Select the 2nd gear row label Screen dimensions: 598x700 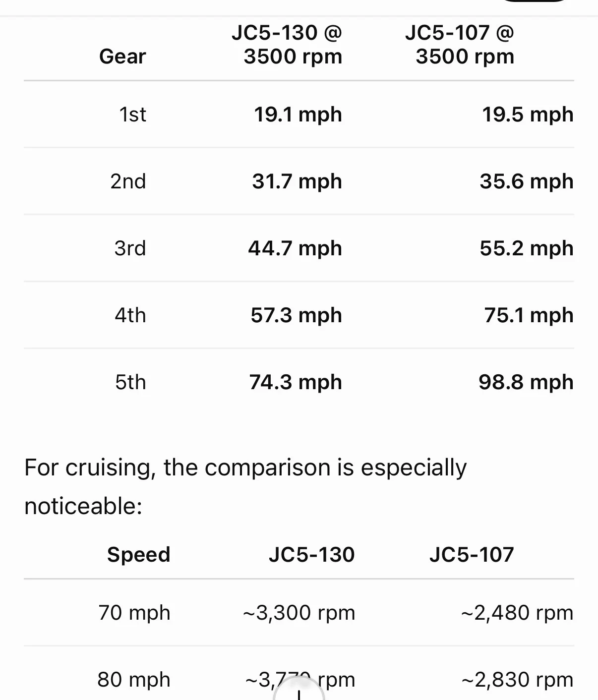(x=128, y=181)
